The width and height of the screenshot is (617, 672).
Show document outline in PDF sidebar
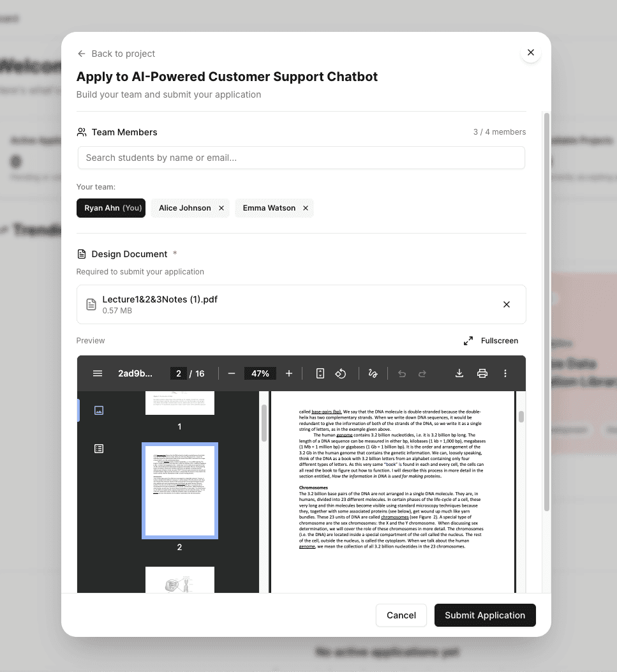click(x=99, y=449)
